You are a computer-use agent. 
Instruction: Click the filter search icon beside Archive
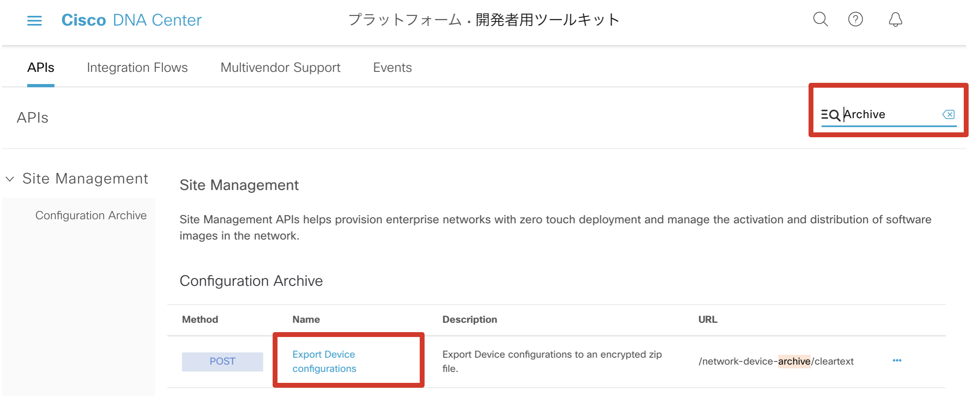click(830, 115)
